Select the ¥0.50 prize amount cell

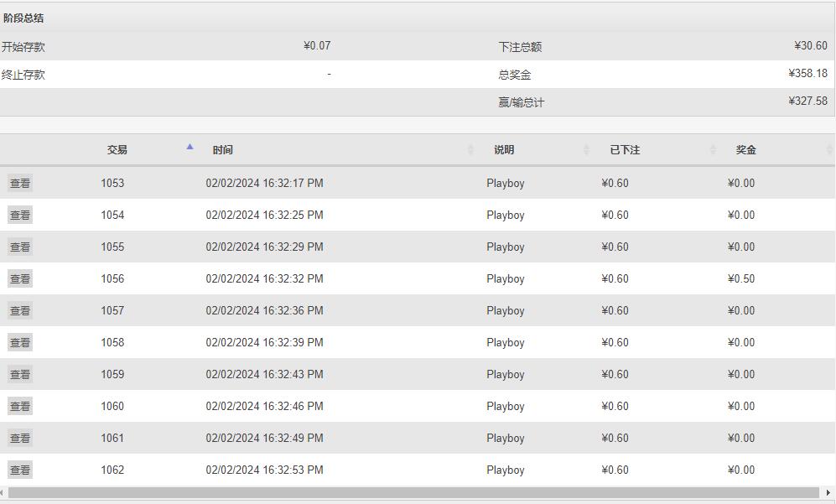741,278
